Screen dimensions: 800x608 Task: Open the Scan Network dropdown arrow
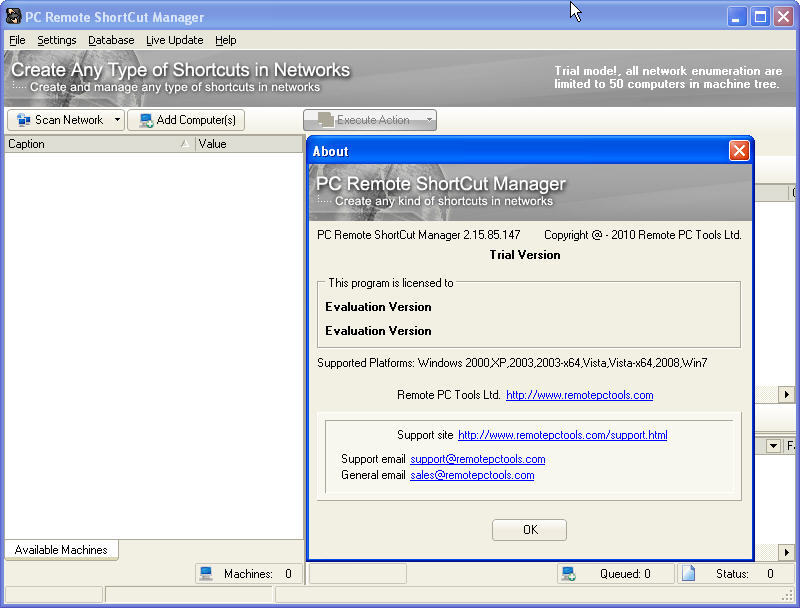117,120
